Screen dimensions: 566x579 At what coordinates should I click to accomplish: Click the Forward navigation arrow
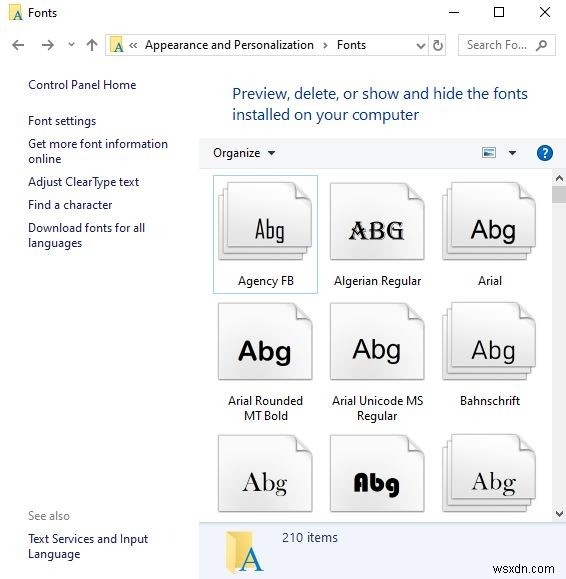(48, 45)
